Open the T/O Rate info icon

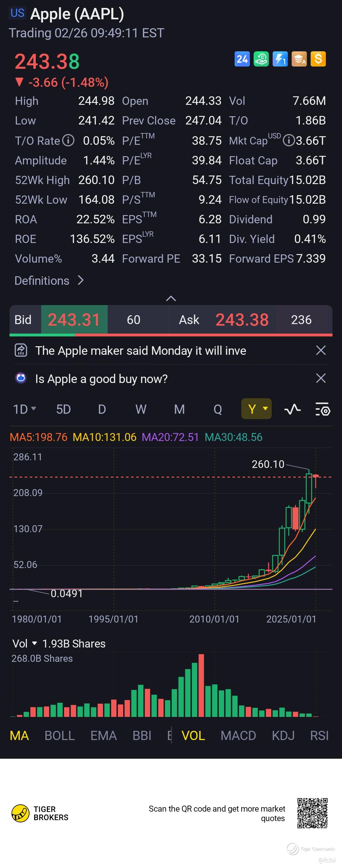[x=68, y=140]
